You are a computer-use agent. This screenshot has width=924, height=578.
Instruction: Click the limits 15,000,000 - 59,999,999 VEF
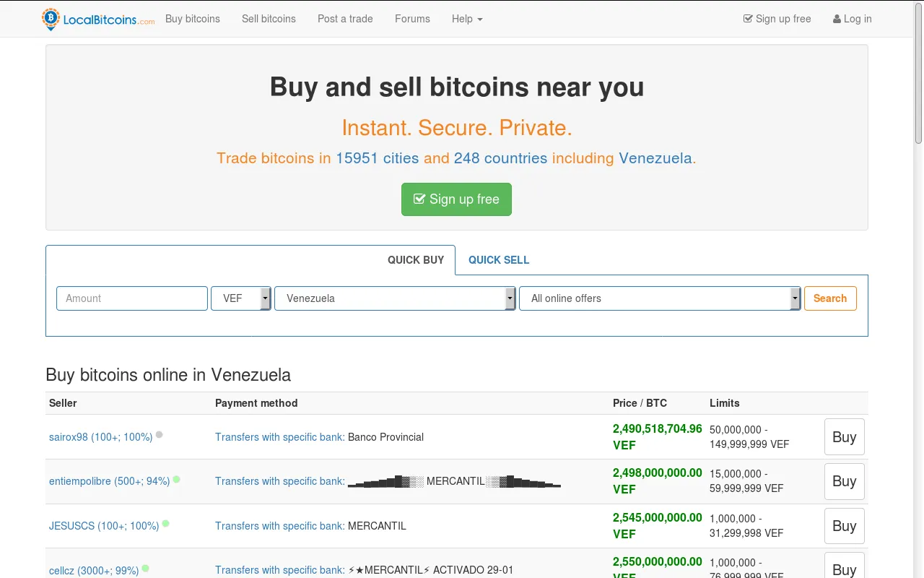coord(746,481)
